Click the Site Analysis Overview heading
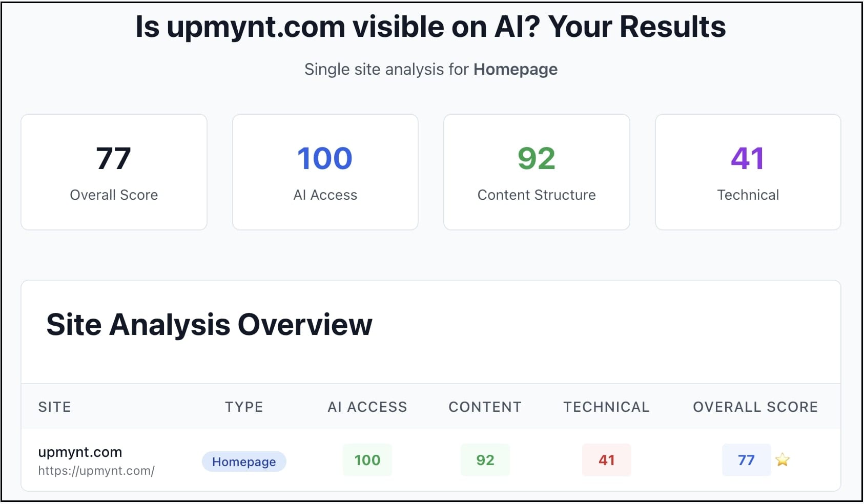Viewport: 864px width, 504px height. (209, 325)
